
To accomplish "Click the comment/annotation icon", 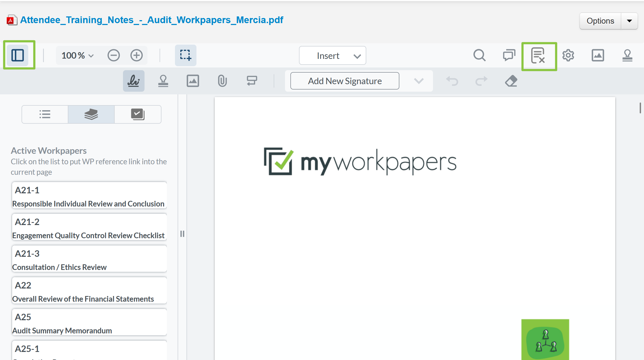I will tap(508, 55).
